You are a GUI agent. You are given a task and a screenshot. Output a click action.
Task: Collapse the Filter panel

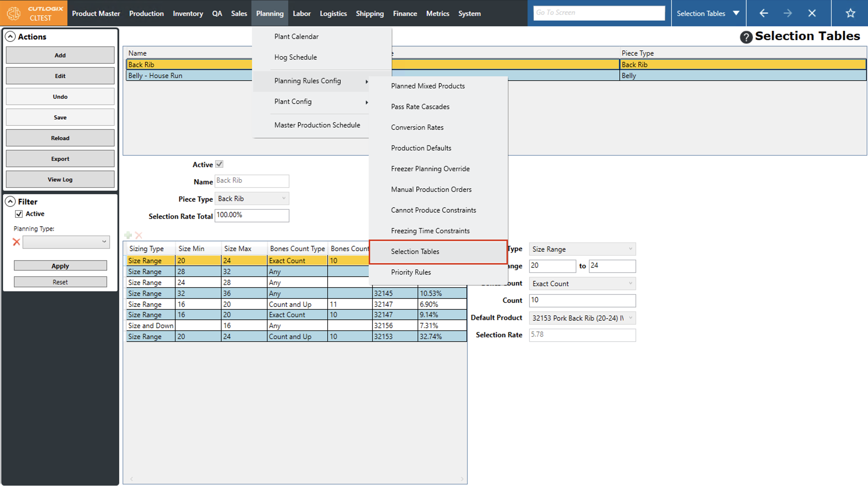click(x=10, y=202)
